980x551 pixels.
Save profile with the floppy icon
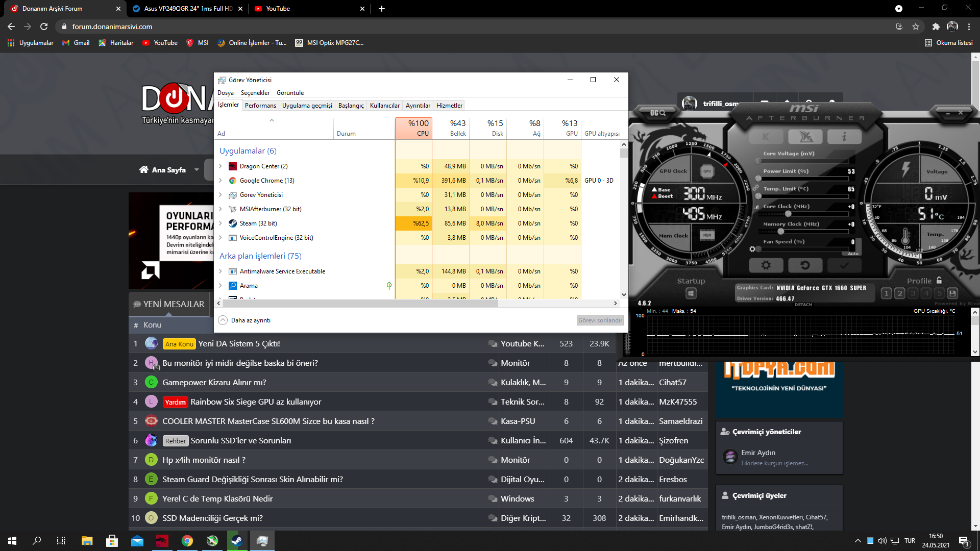pos(952,293)
